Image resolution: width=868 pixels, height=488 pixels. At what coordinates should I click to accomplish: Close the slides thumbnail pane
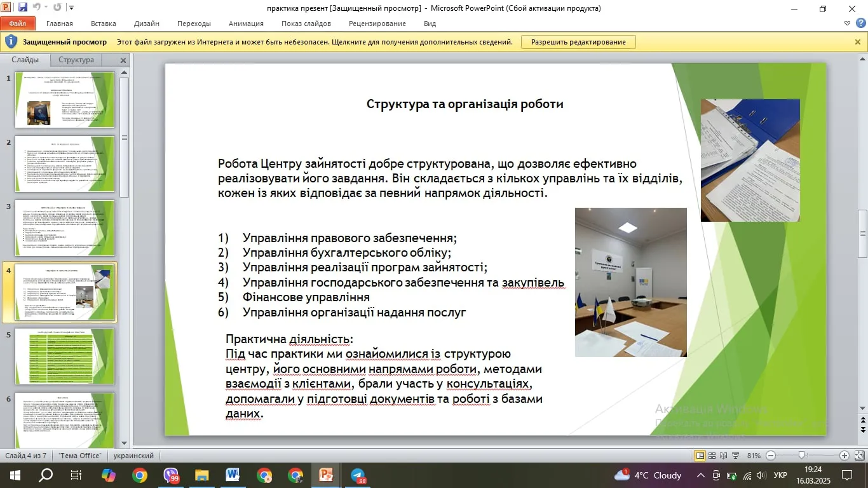(123, 60)
